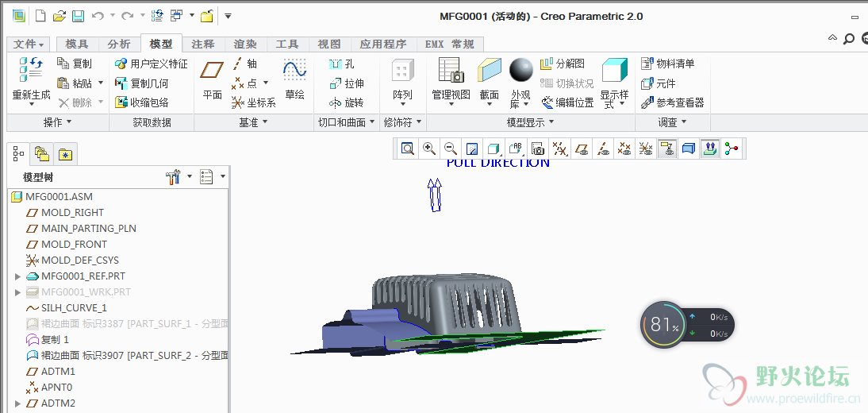Select Shrinkwrap (收缩包络) tool

142,102
